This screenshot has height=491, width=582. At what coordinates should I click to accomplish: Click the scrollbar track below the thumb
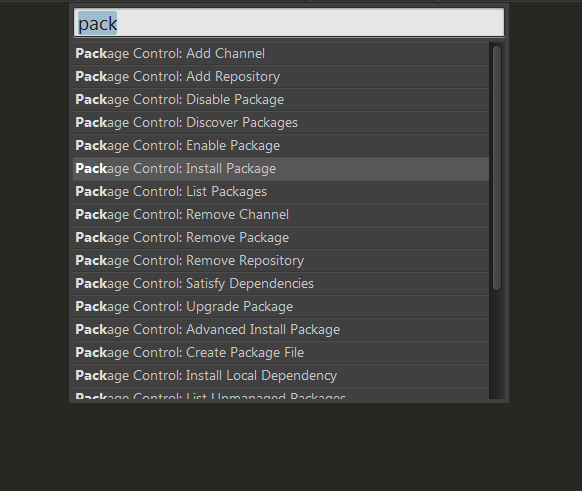tap(497, 345)
